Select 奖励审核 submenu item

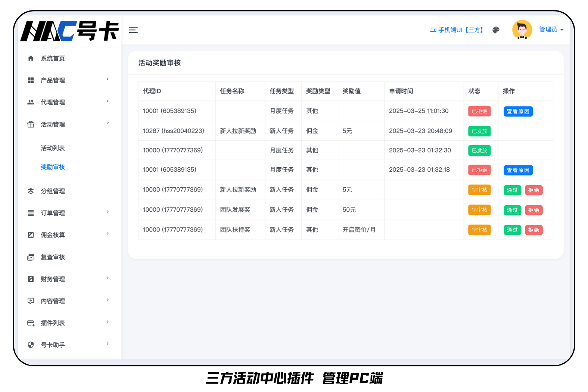(x=53, y=167)
